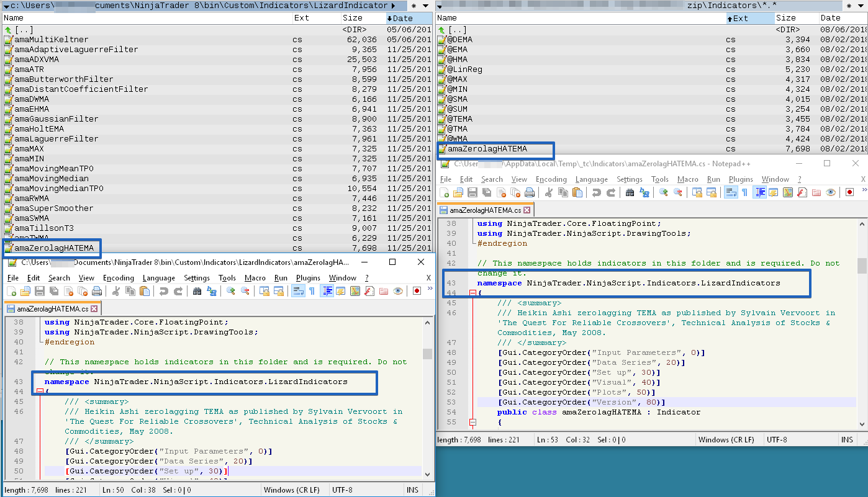Collapse namespace fold marker in right Notepad++ editor
Screen dimensions: 868x497
472,293
